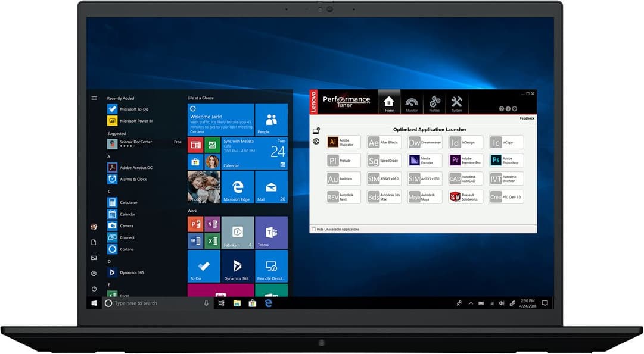Open Media Encoder from the launcher grid
This screenshot has width=644, height=354.
point(425,160)
